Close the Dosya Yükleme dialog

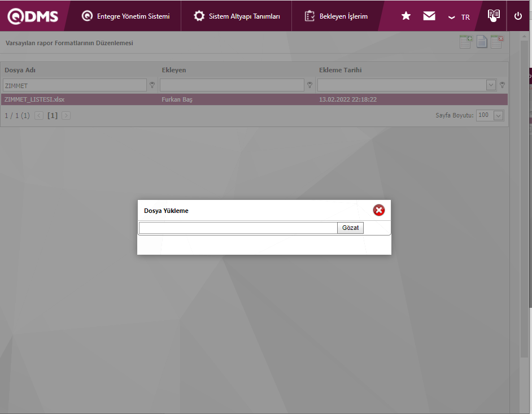point(378,211)
